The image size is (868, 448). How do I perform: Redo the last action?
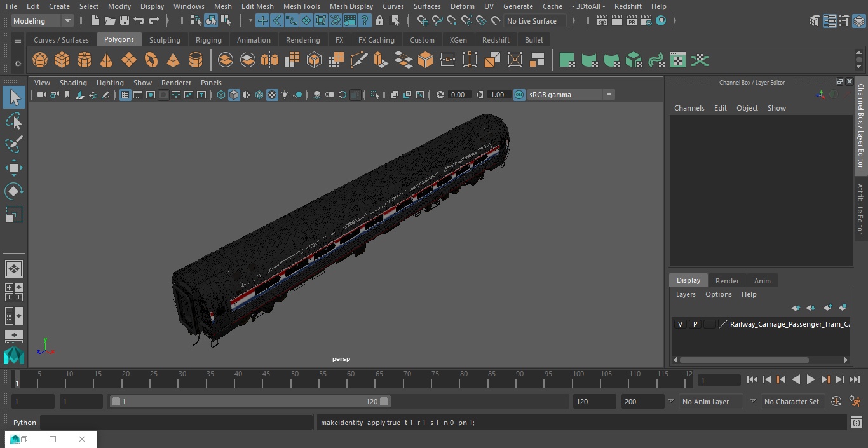[154, 21]
